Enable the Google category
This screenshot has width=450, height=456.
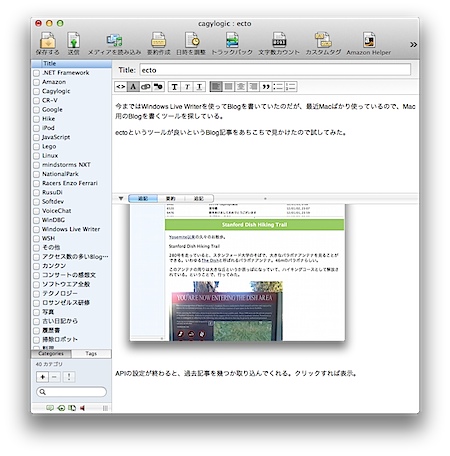click(x=37, y=110)
